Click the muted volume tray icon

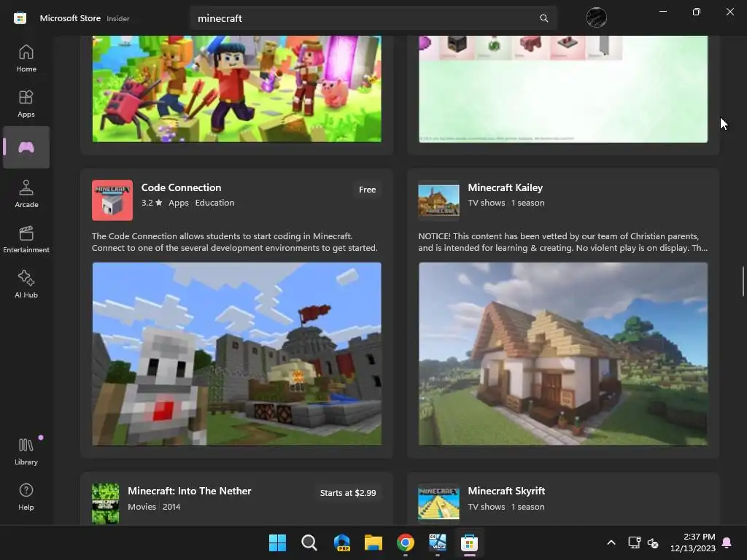point(653,542)
